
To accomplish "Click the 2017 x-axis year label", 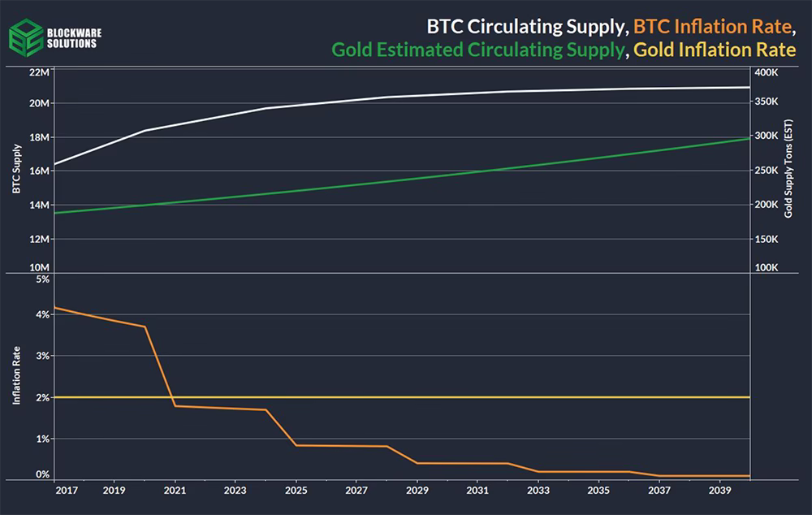I will [x=67, y=490].
